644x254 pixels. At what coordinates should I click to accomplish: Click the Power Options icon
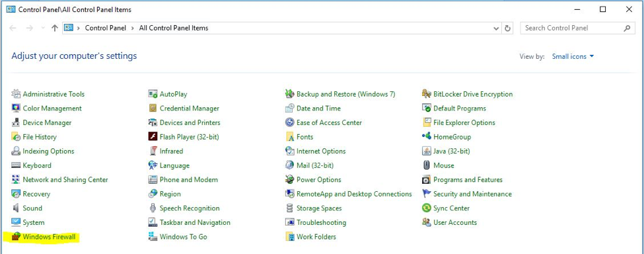pyautogui.click(x=290, y=180)
